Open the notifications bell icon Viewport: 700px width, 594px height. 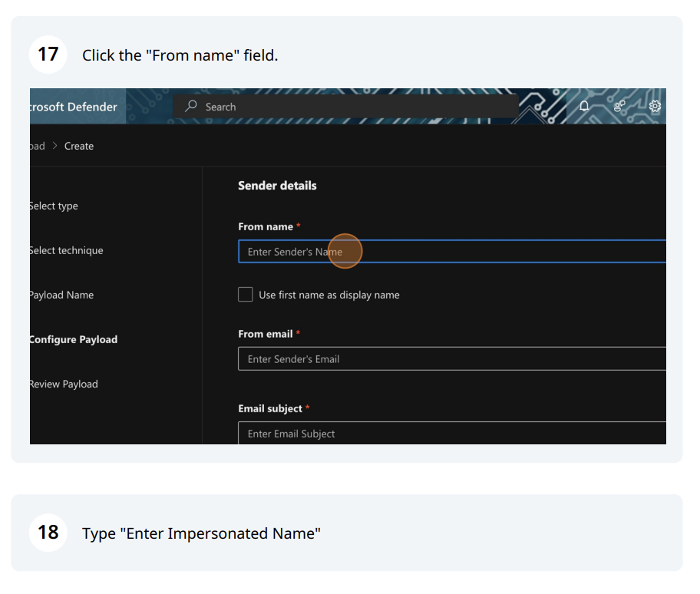584,107
